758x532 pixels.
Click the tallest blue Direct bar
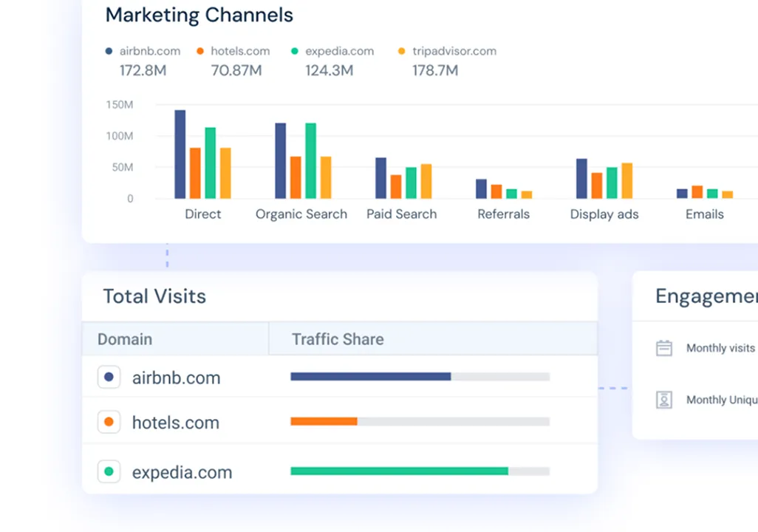tap(180, 154)
